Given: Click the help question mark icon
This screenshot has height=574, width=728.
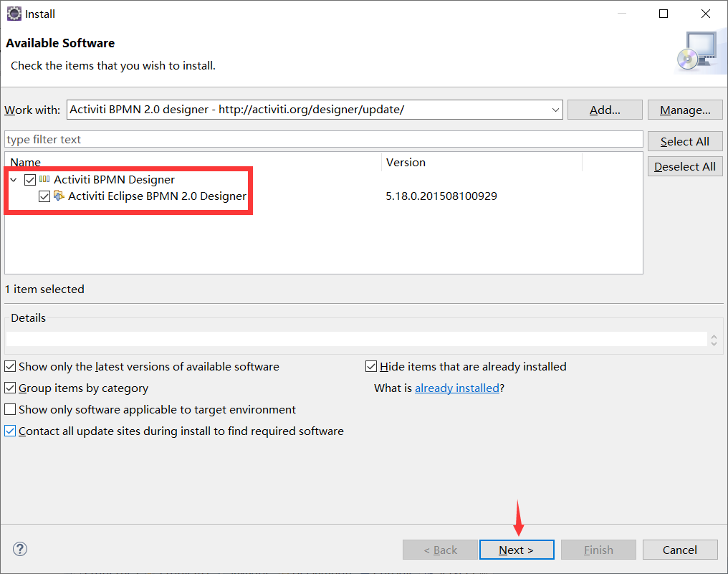Looking at the screenshot, I should (x=20, y=549).
